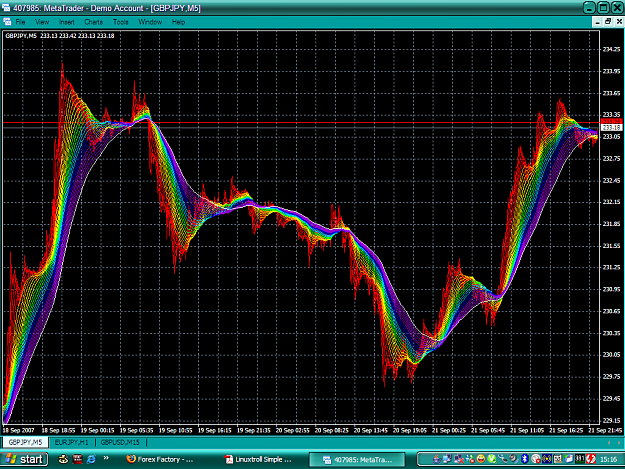Click the 19 Sep 10:55 time axis label
625x469 pixels.
(175, 430)
